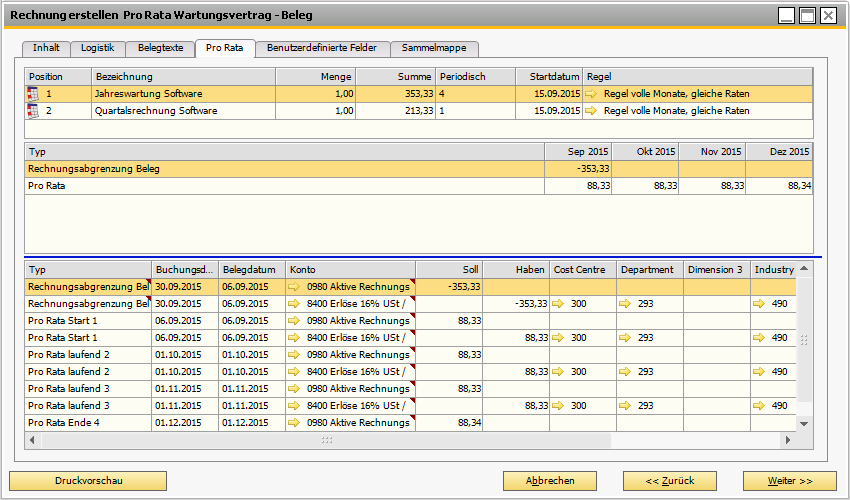
Task: Open Konto 8400 arrow in Pro Rata laufend 2 row
Action: click(x=295, y=372)
